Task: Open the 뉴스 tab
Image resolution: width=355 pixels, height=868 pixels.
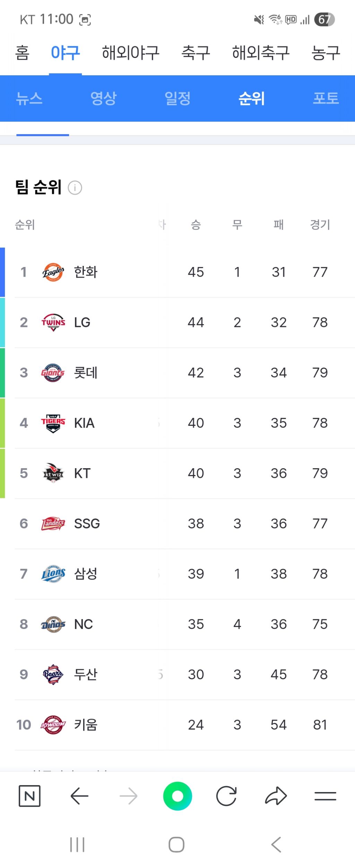Action: coord(29,98)
